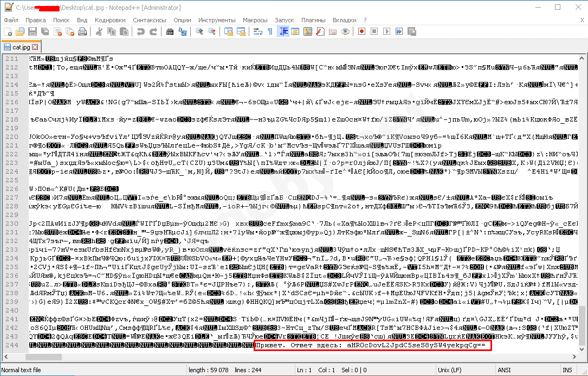Click the horizontal scrollbar thumb
The height and width of the screenshot is (376, 588).
43,356
